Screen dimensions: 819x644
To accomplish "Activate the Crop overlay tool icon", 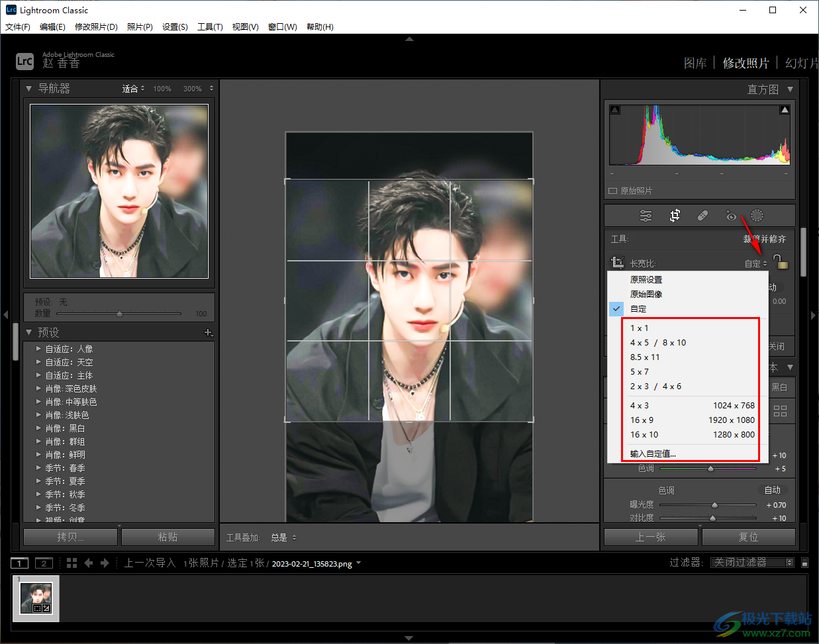I will coord(675,216).
